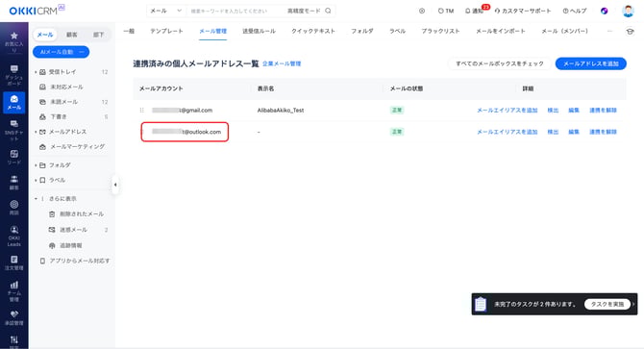Click the circular icon left of TM
644x349 pixels.
(x=422, y=12)
